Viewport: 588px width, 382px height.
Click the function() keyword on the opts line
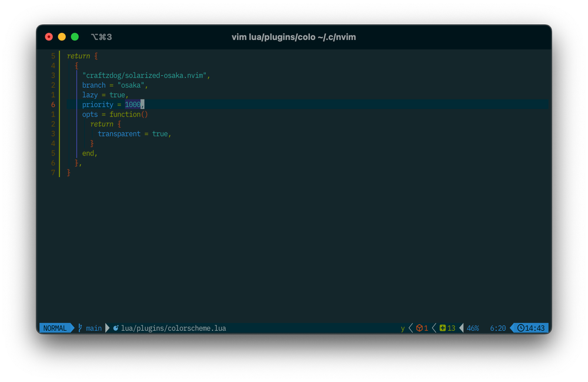click(x=129, y=114)
